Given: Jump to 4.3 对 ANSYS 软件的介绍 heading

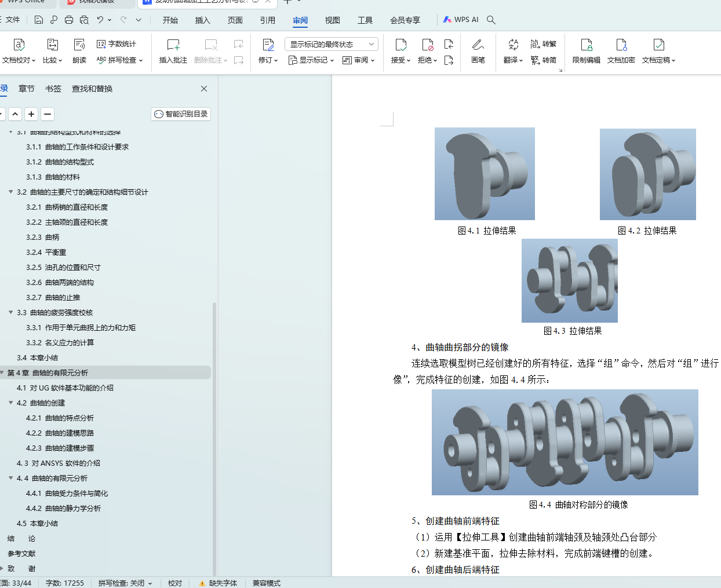Looking at the screenshot, I should click(59, 463).
